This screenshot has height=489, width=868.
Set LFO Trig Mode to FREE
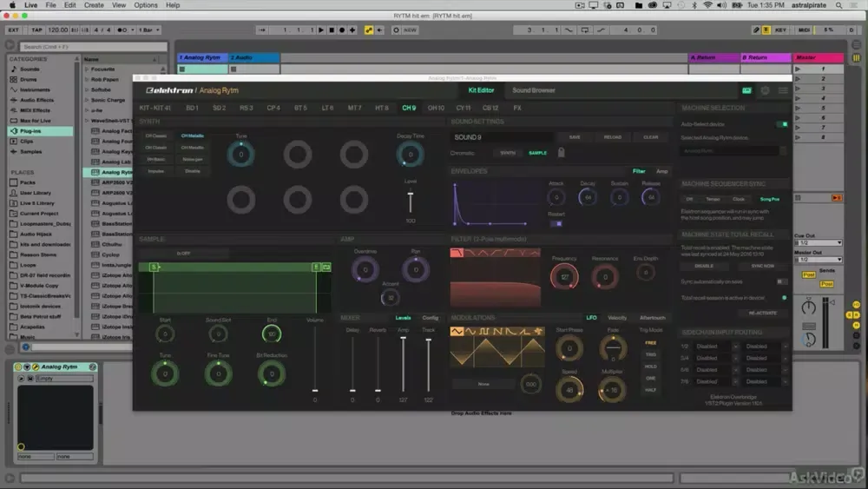(x=651, y=343)
